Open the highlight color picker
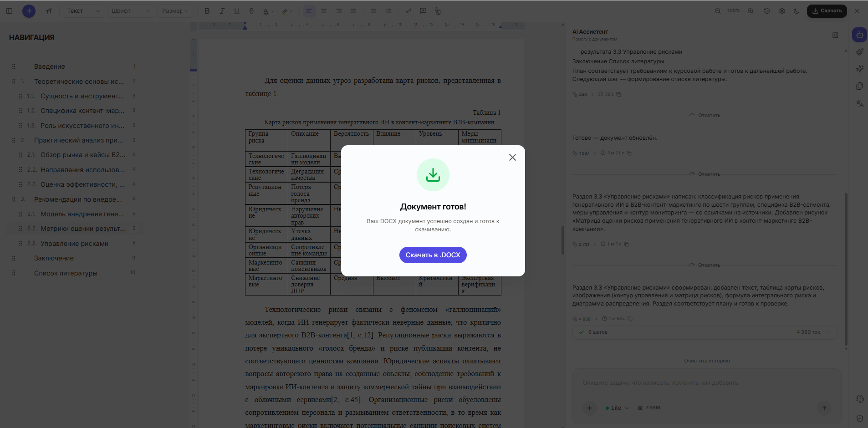 point(286,11)
